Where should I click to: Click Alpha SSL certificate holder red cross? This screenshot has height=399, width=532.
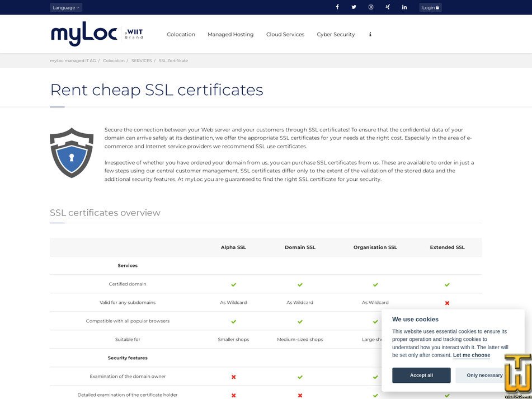pyautogui.click(x=233, y=395)
